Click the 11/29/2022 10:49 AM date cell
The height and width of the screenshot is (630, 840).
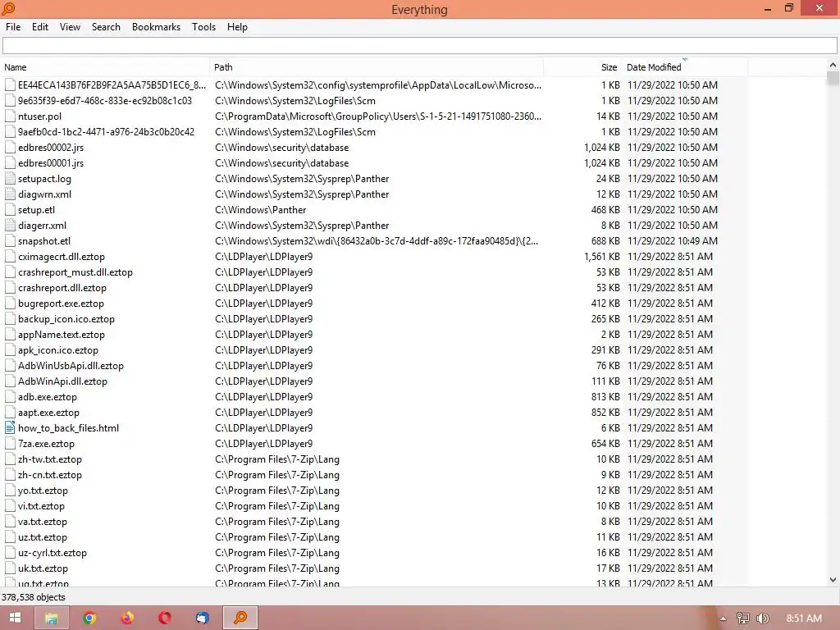click(x=673, y=240)
